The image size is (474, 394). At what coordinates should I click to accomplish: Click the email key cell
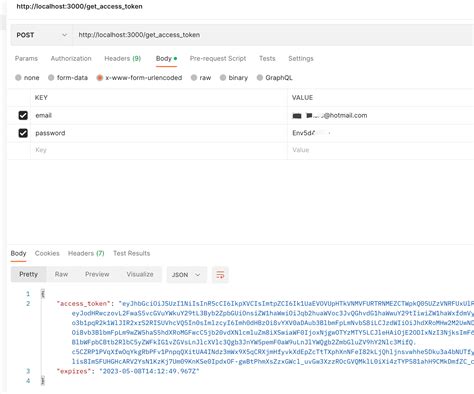pos(159,115)
